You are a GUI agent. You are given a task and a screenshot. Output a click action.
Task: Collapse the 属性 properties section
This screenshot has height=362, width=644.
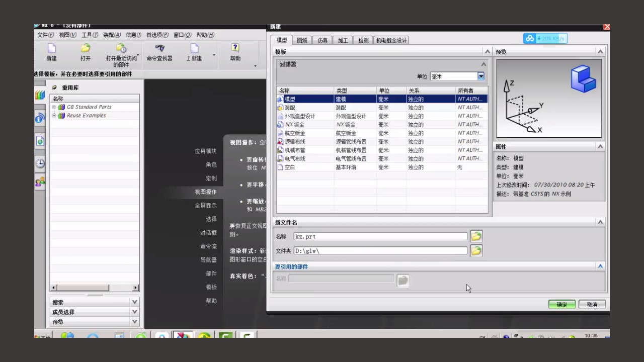[600, 147]
